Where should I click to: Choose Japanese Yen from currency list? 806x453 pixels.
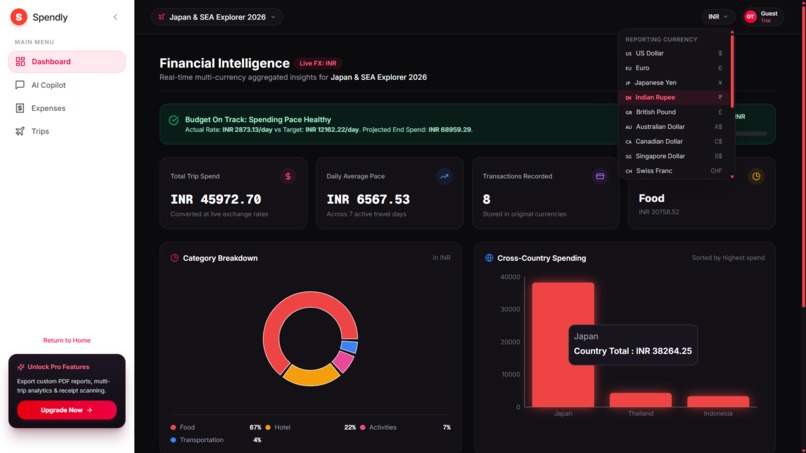click(x=674, y=83)
